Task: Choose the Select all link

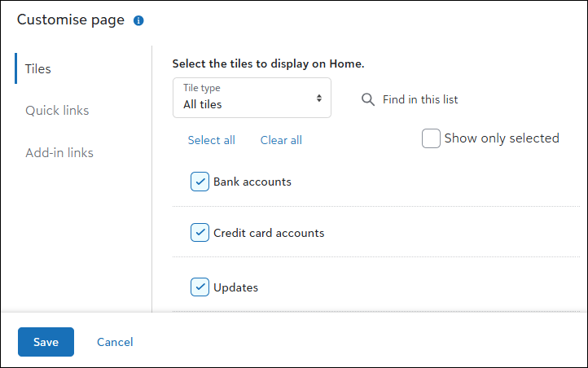Action: point(211,140)
